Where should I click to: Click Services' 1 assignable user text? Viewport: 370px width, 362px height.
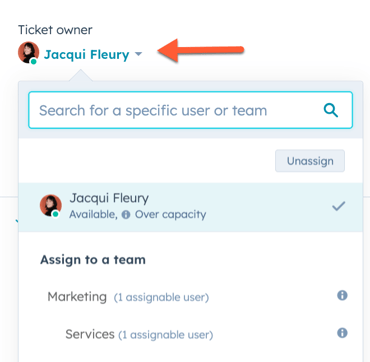[166, 335]
